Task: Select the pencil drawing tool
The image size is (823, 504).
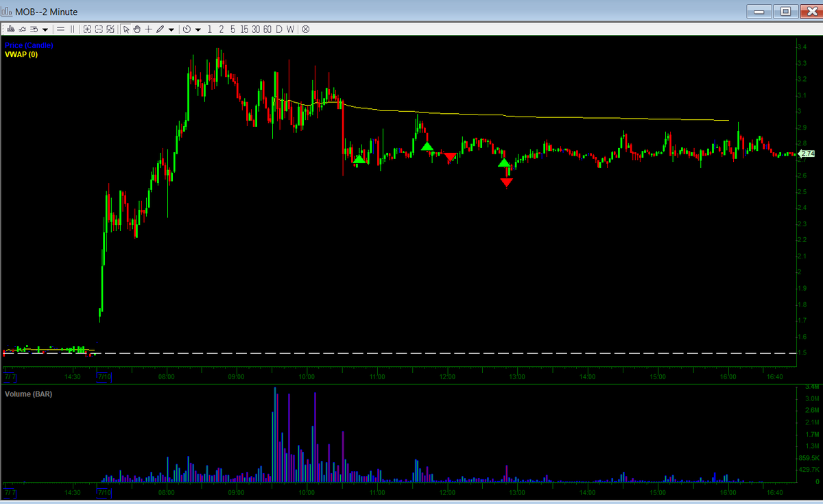Action: coord(160,29)
